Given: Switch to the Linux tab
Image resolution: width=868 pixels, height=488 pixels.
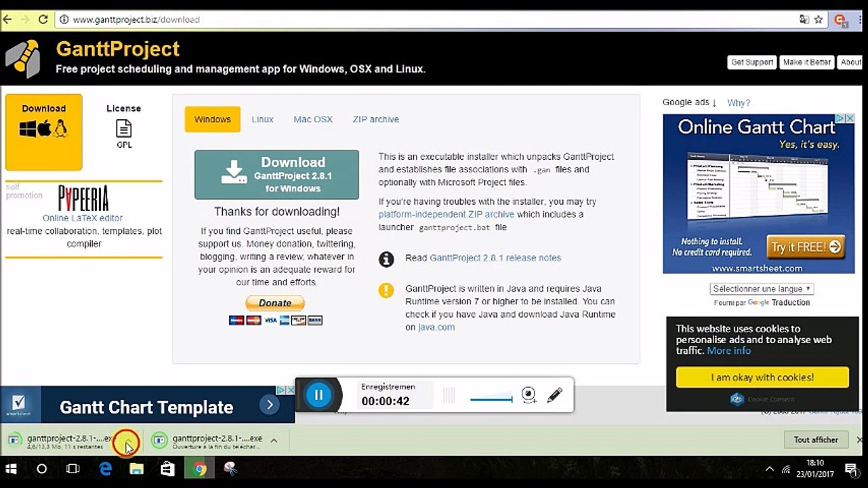Looking at the screenshot, I should click(x=262, y=119).
